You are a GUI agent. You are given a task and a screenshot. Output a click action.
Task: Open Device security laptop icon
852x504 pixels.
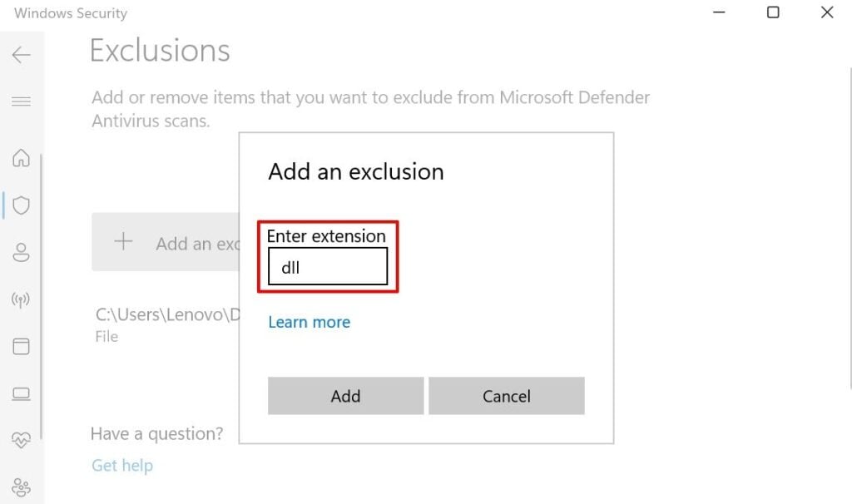pyautogui.click(x=21, y=393)
